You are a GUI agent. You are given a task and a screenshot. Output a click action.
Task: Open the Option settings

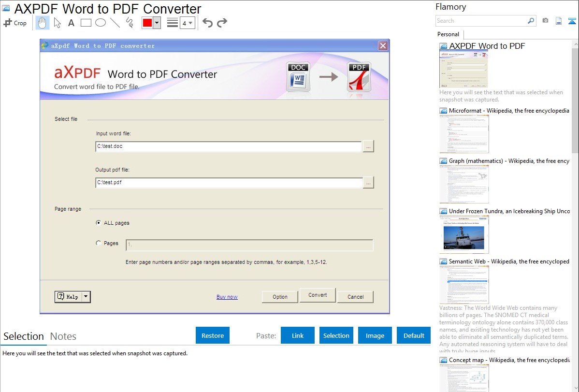280,297
